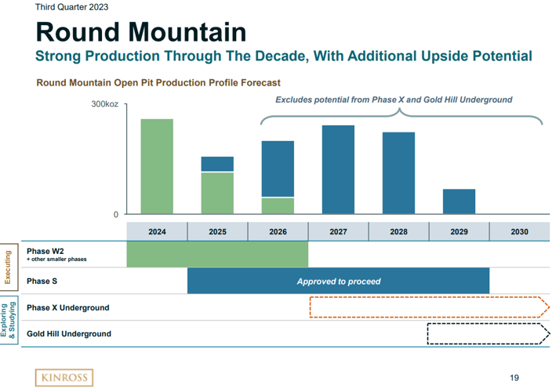The width and height of the screenshot is (556, 392).
Task: Click the green segment of 2025 bar
Action: coord(217,193)
